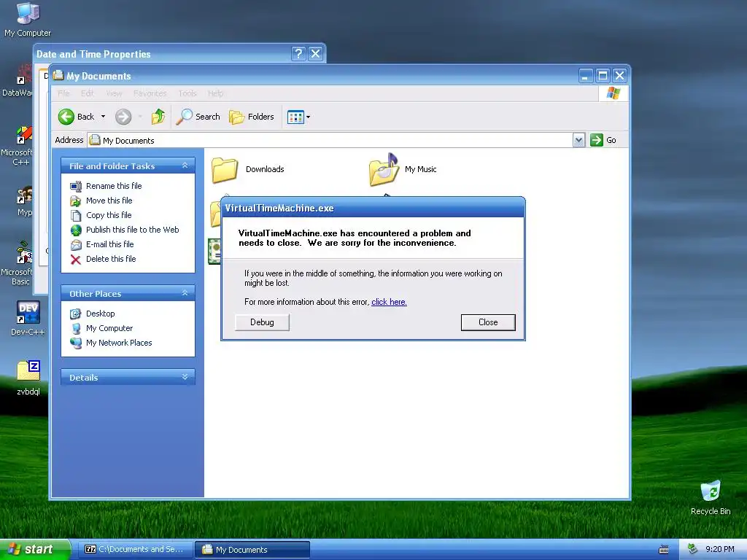Click Publish this file to the Web

pyautogui.click(x=133, y=230)
